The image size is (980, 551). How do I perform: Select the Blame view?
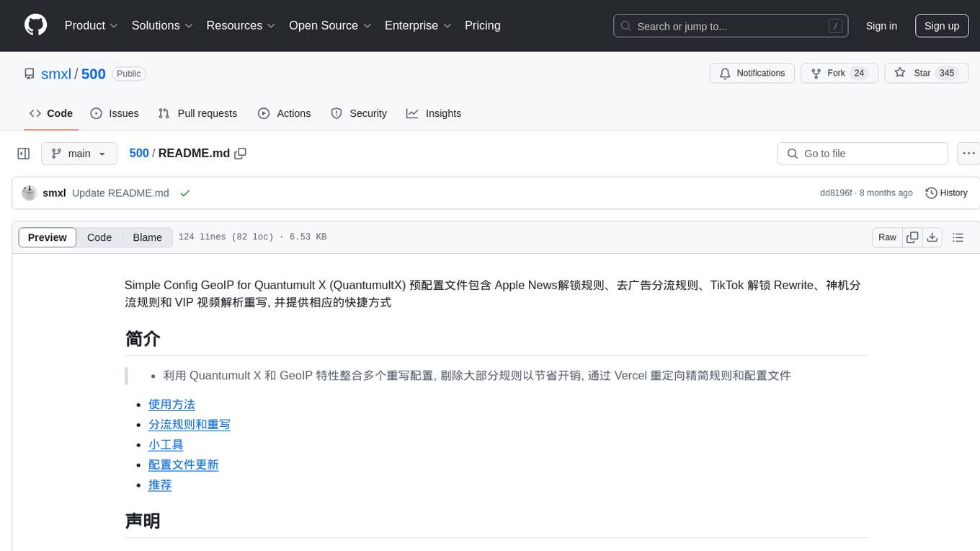click(148, 237)
